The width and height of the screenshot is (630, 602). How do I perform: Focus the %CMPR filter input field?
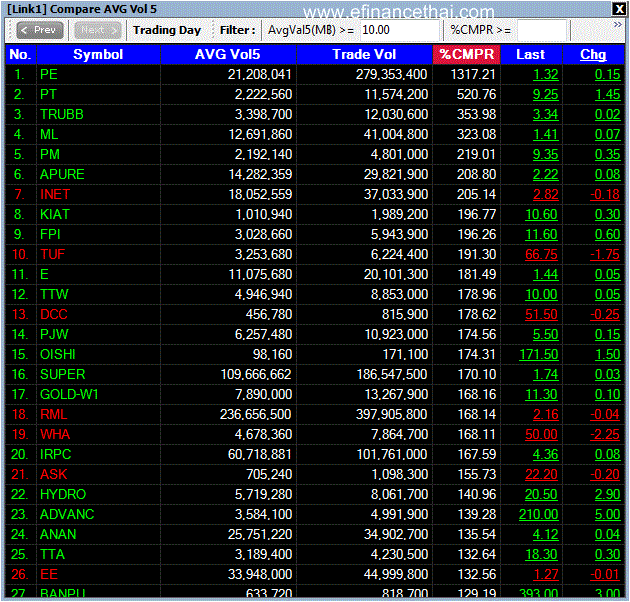tap(542, 30)
